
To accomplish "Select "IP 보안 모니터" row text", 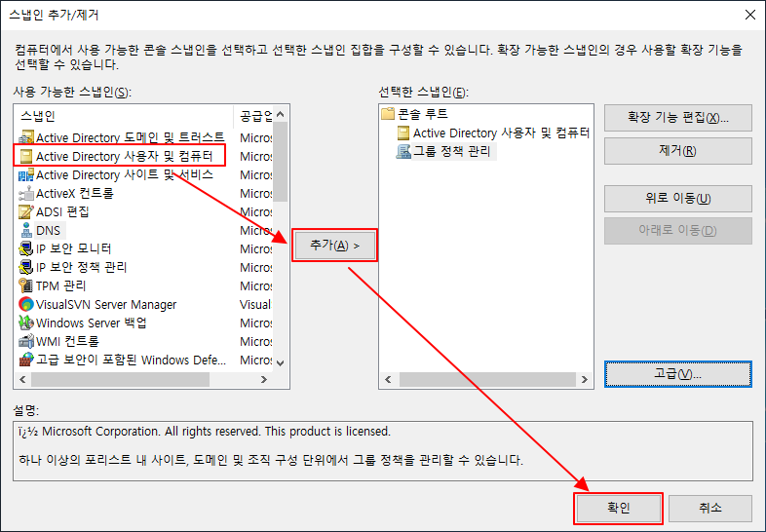I will [74, 248].
